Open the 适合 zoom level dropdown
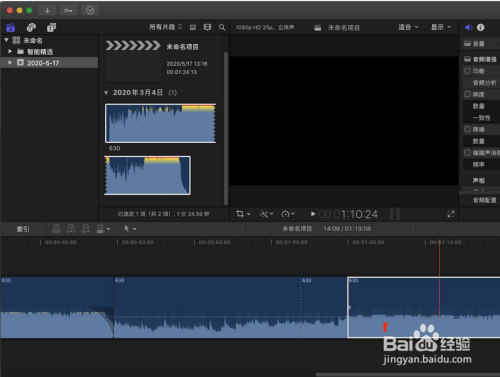The height and width of the screenshot is (377, 500). [x=408, y=27]
